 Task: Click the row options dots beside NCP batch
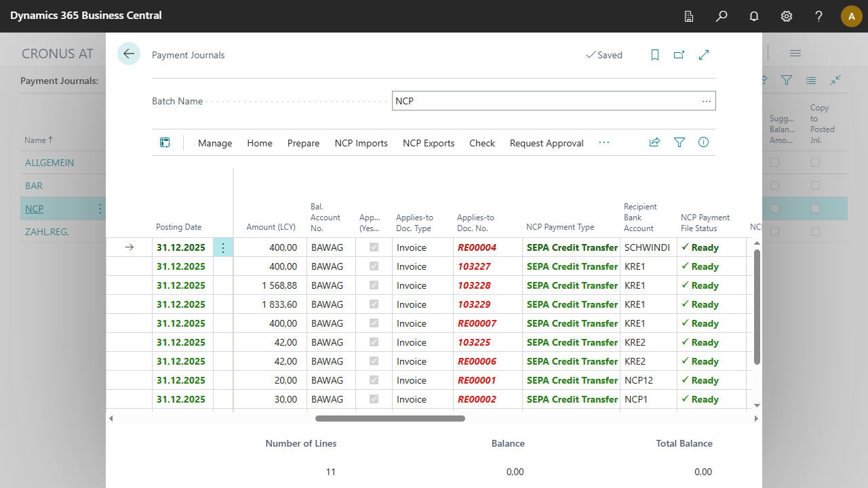pos(100,209)
